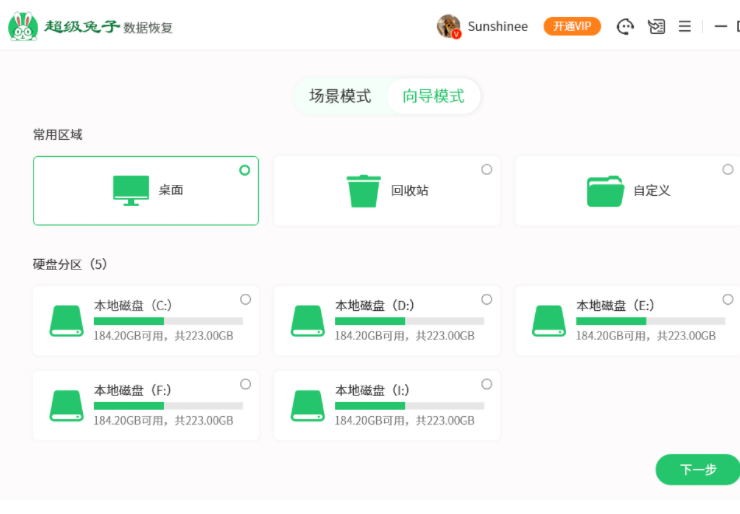
Task: Click the feedback icon in title bar
Action: point(656,27)
